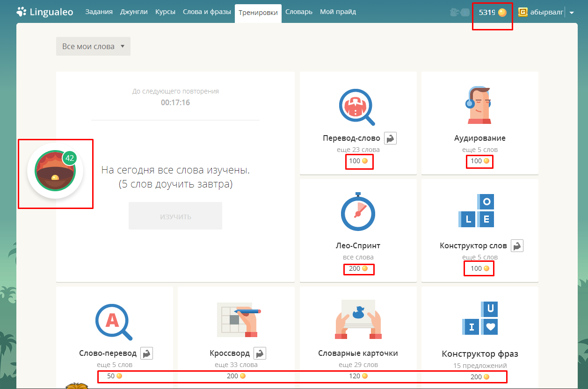Viewport: 588px width, 389px height.
Task: Open the Кроссворд training title
Action: tap(230, 353)
